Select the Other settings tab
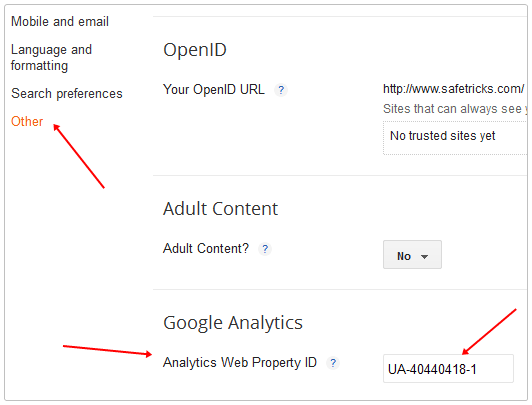Image resolution: width=532 pixels, height=405 pixels. click(27, 121)
